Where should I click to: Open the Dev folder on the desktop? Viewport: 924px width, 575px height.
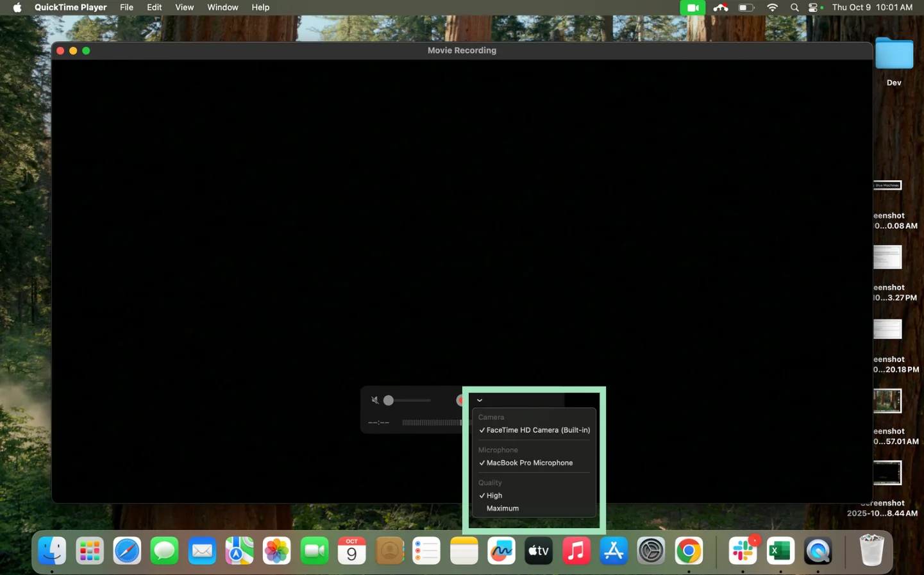894,54
